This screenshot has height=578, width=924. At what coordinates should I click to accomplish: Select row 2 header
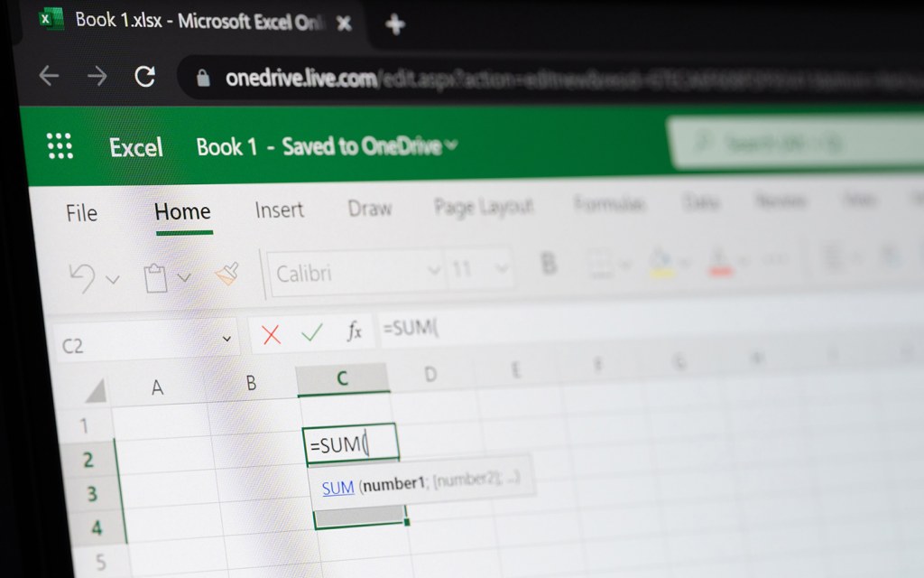click(88, 460)
